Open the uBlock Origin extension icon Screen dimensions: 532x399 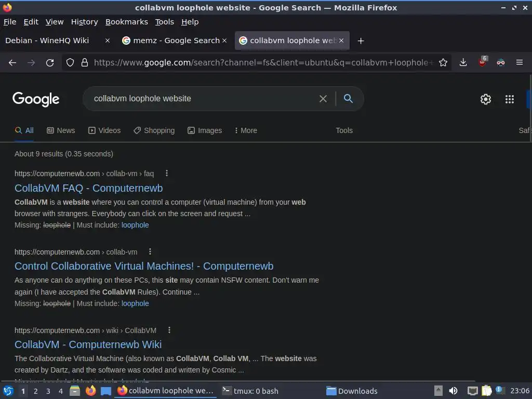point(482,62)
